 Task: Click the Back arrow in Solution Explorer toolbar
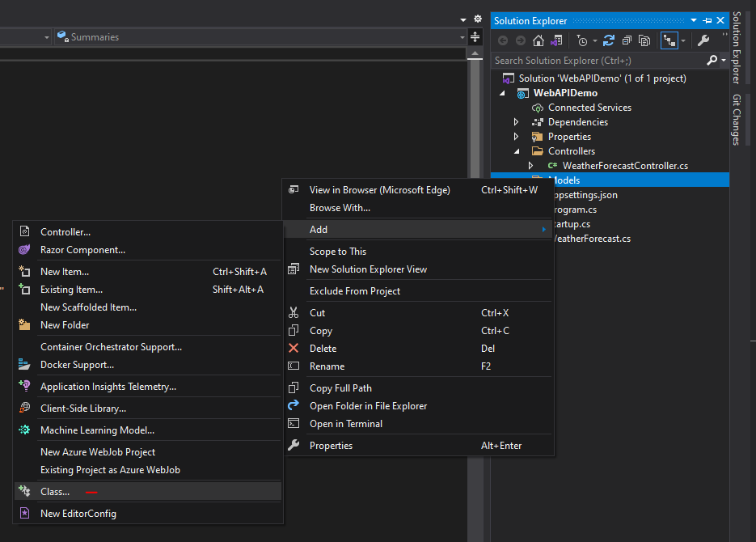[503, 41]
